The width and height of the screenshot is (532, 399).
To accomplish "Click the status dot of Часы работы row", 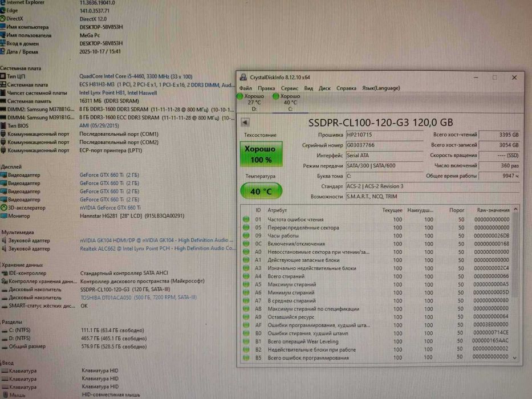I will pos(246,236).
